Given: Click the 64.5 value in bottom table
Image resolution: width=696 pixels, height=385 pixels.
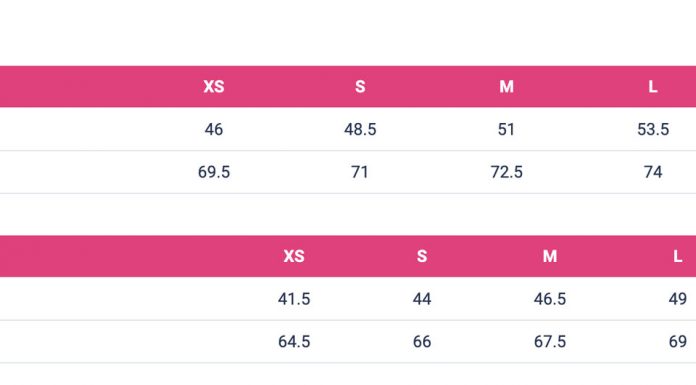Looking at the screenshot, I should [x=294, y=341].
